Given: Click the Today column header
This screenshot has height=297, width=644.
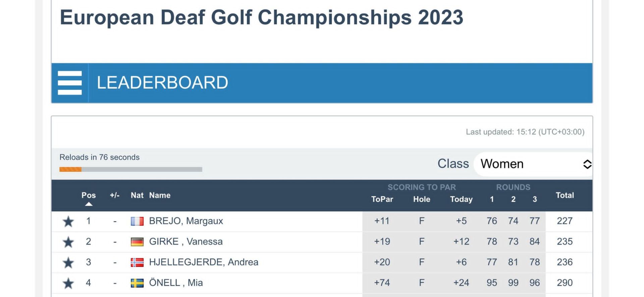Looking at the screenshot, I should coord(461,199).
